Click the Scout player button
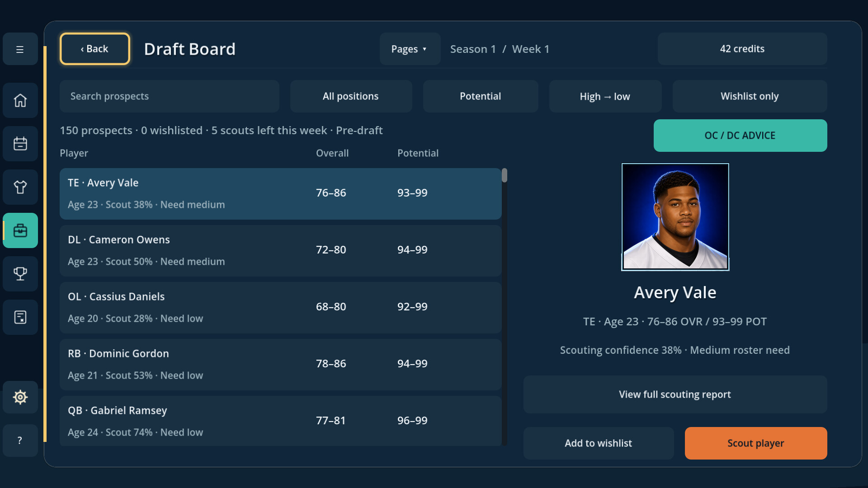The width and height of the screenshot is (868, 488). coord(755,443)
